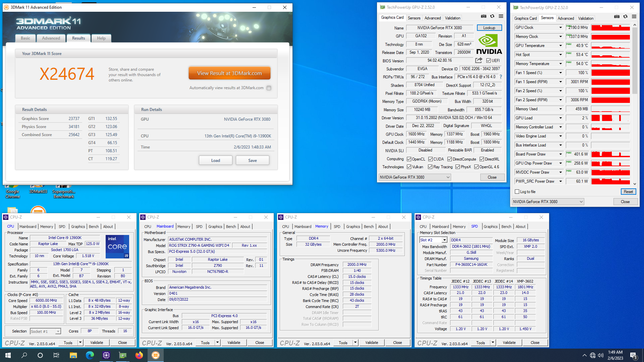The image size is (644, 362).
Task: Open Task View on the taskbar
Action: pyautogui.click(x=56, y=355)
